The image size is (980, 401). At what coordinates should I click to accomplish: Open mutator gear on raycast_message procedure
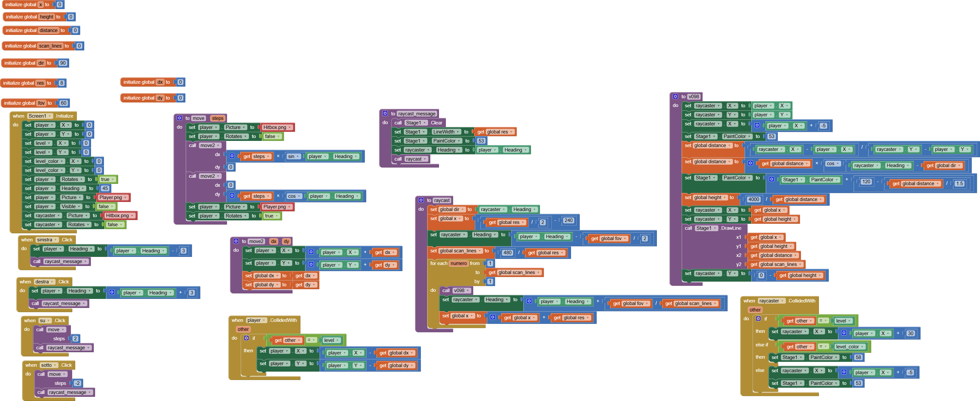point(385,113)
